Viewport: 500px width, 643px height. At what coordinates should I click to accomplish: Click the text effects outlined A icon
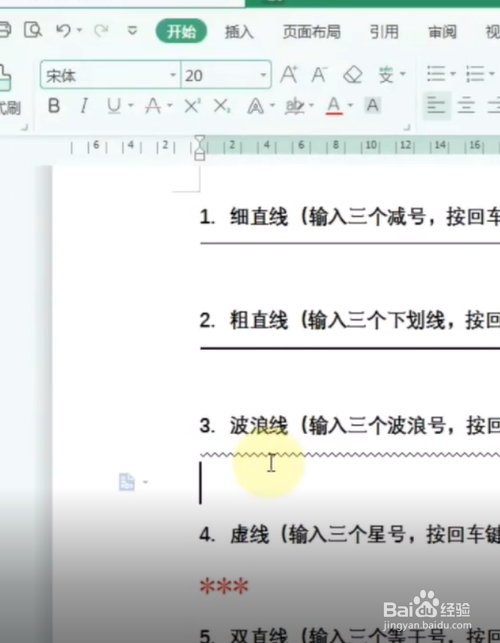point(255,107)
